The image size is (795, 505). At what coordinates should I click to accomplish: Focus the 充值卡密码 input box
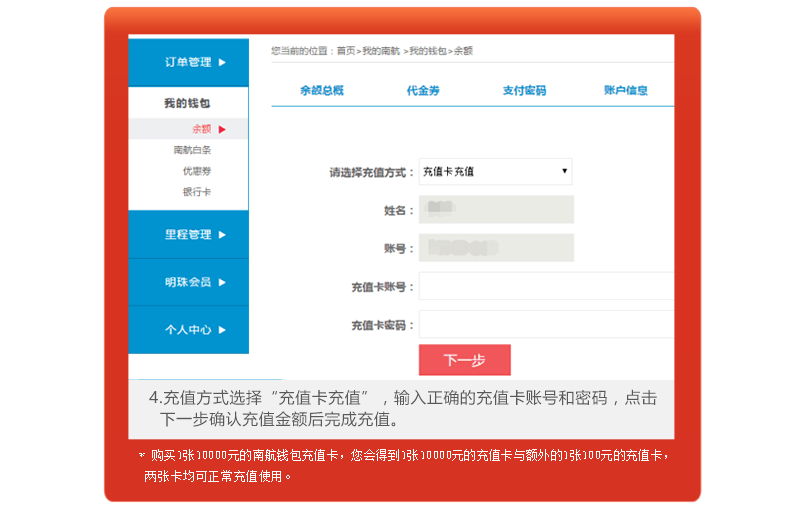(x=545, y=325)
